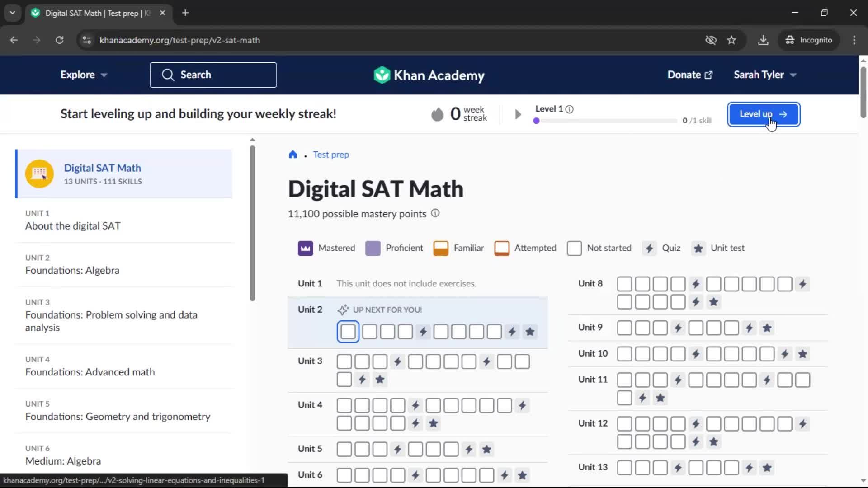This screenshot has width=868, height=488.
Task: Click the page vertical scrollbar
Action: pyautogui.click(x=863, y=93)
